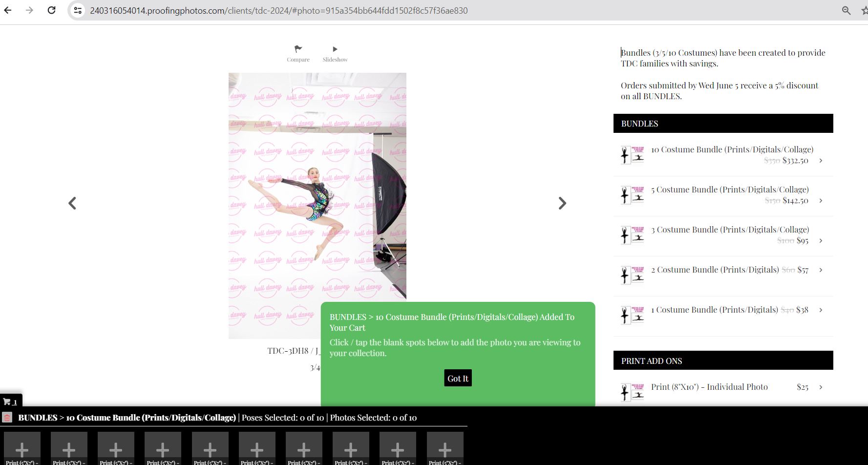
Task: Focus the proofingphotos.com URL address field
Action: (278, 10)
